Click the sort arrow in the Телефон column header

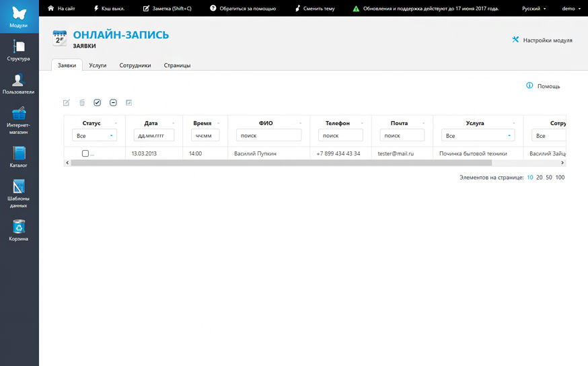pyautogui.click(x=362, y=123)
